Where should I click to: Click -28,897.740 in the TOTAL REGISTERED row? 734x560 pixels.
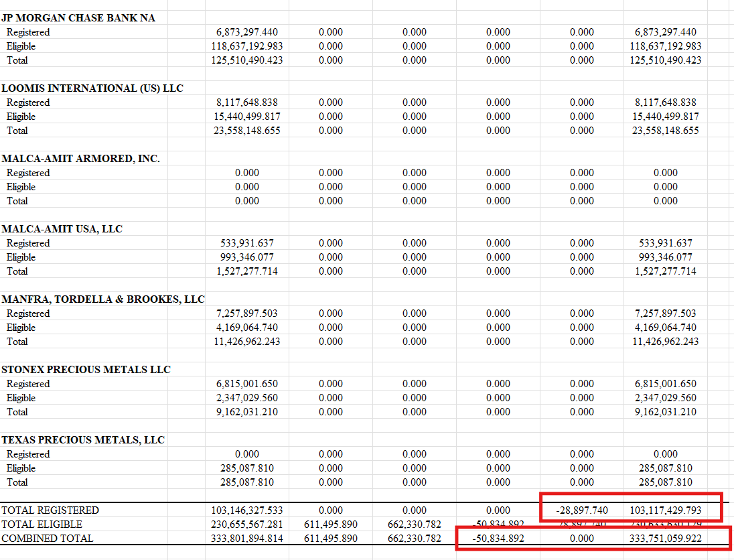point(582,510)
